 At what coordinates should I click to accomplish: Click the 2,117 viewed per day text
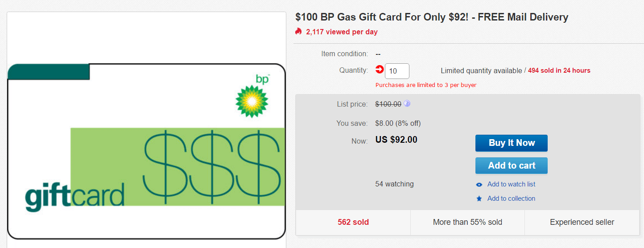[x=342, y=32]
